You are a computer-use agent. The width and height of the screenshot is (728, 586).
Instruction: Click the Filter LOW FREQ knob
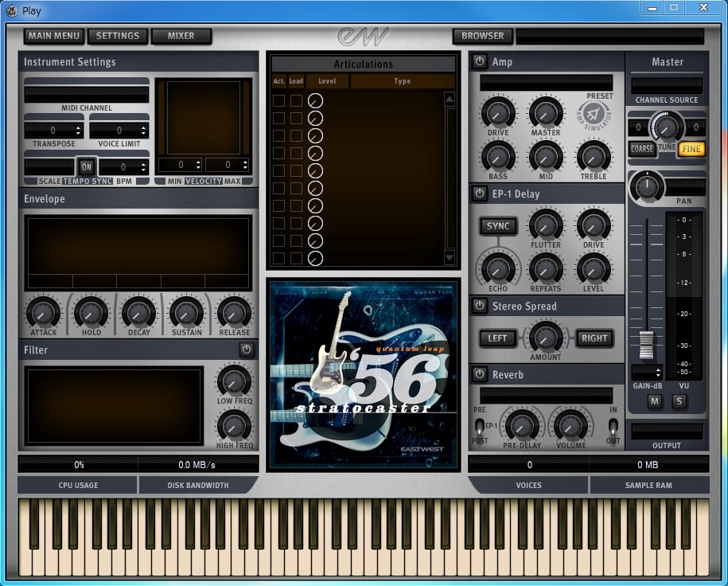coord(235,381)
